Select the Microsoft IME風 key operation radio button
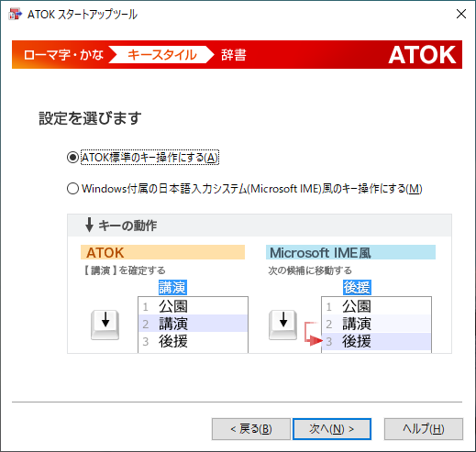The height and width of the screenshot is (452, 476). pyautogui.click(x=72, y=189)
